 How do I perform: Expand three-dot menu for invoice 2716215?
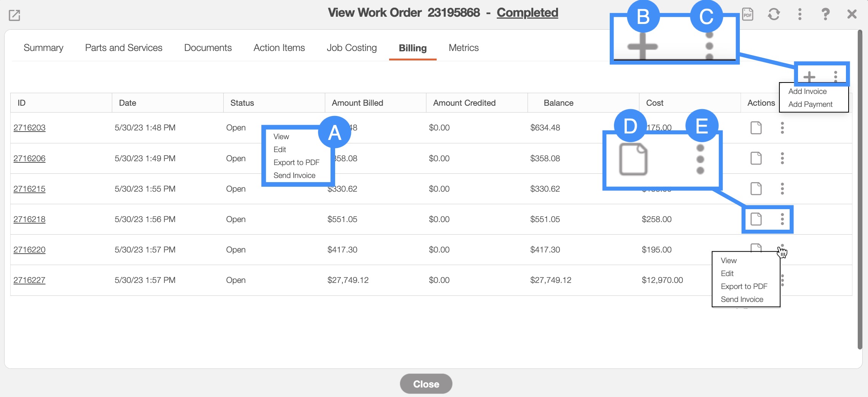point(782,189)
